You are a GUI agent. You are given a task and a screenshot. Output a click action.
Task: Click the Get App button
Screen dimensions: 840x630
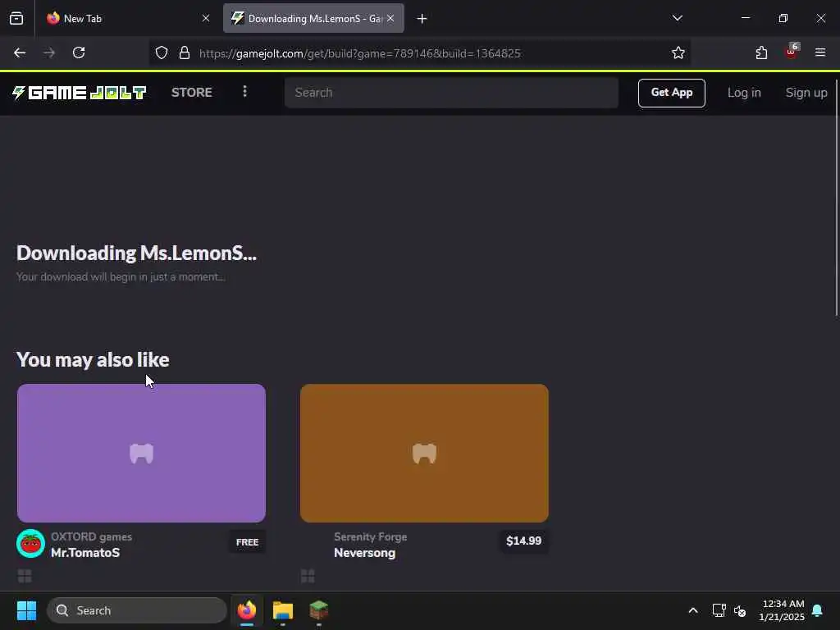pos(672,93)
